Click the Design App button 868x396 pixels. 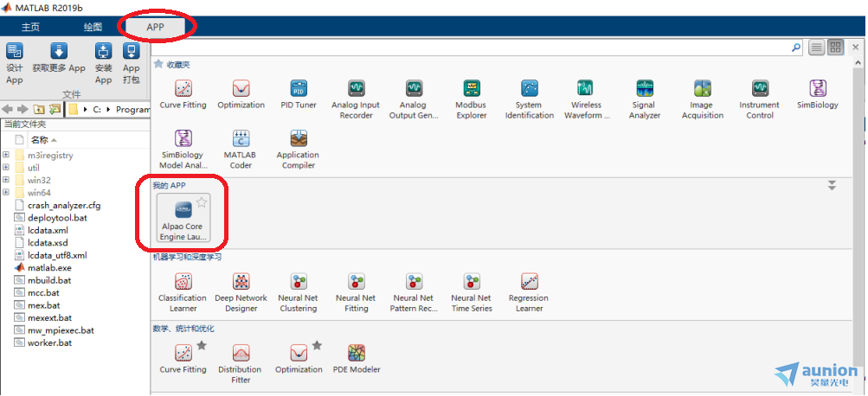(15, 63)
